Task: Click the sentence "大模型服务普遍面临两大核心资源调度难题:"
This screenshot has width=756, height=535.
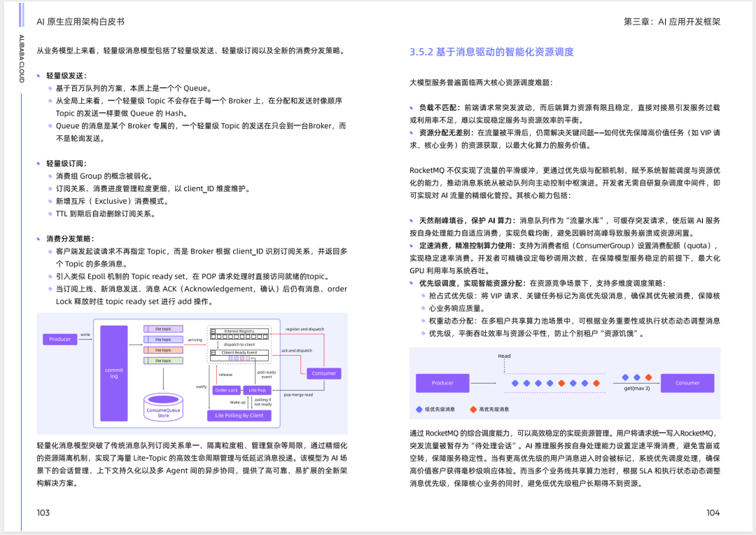Action: (x=481, y=83)
